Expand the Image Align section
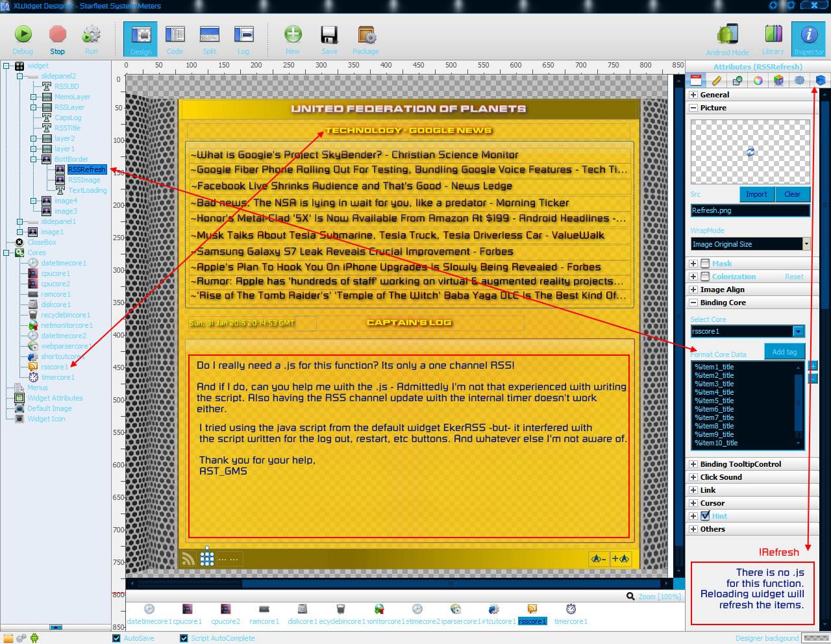 (693, 290)
